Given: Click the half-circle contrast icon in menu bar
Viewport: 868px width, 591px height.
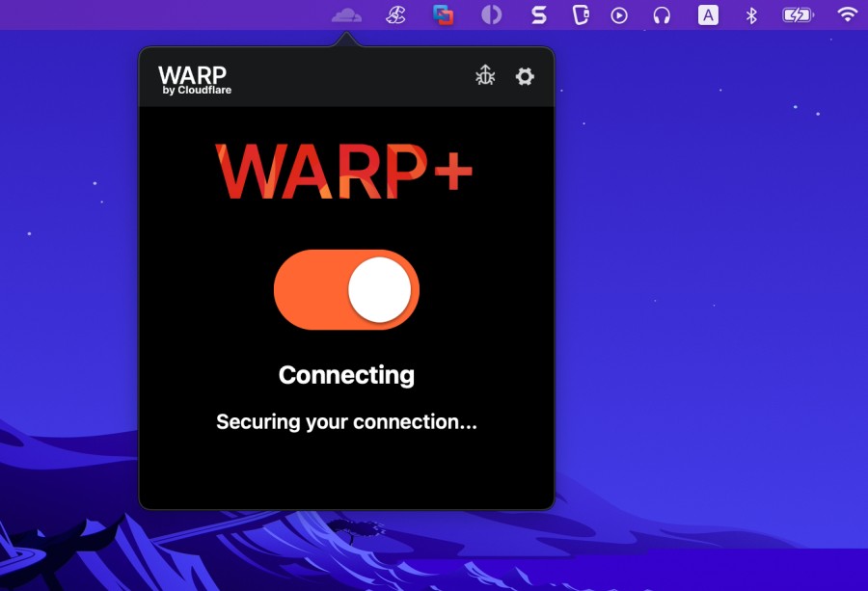Looking at the screenshot, I should coord(491,14).
